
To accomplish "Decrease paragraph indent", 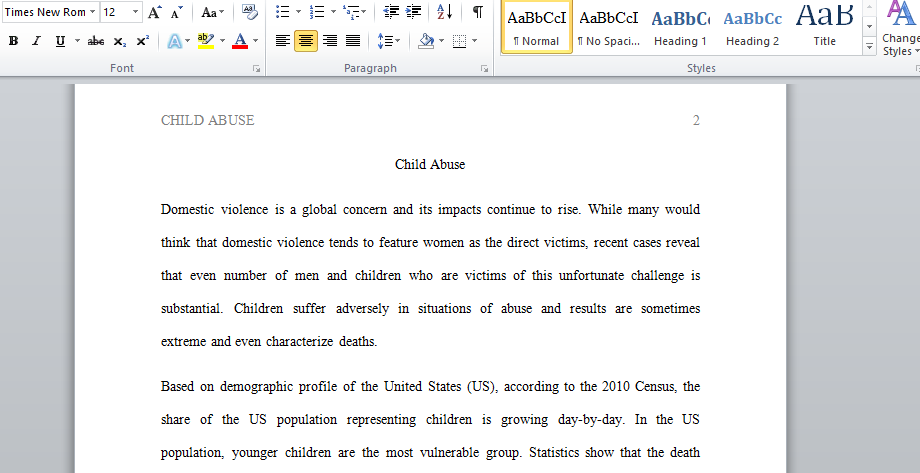I will pos(391,12).
